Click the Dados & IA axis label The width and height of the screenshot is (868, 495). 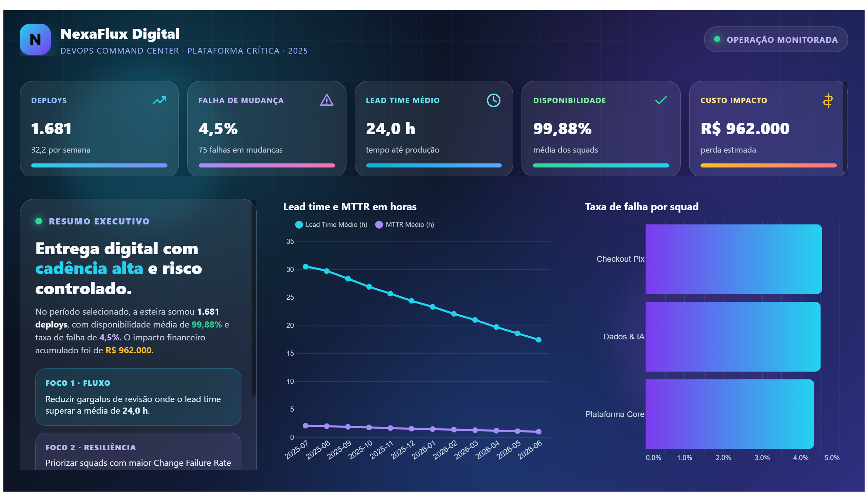(x=624, y=337)
